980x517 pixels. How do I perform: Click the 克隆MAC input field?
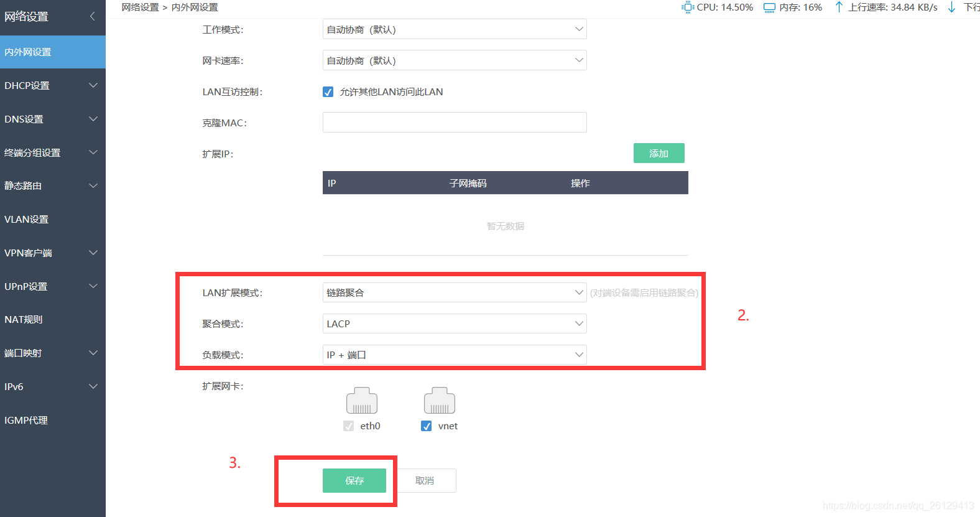pyautogui.click(x=455, y=122)
